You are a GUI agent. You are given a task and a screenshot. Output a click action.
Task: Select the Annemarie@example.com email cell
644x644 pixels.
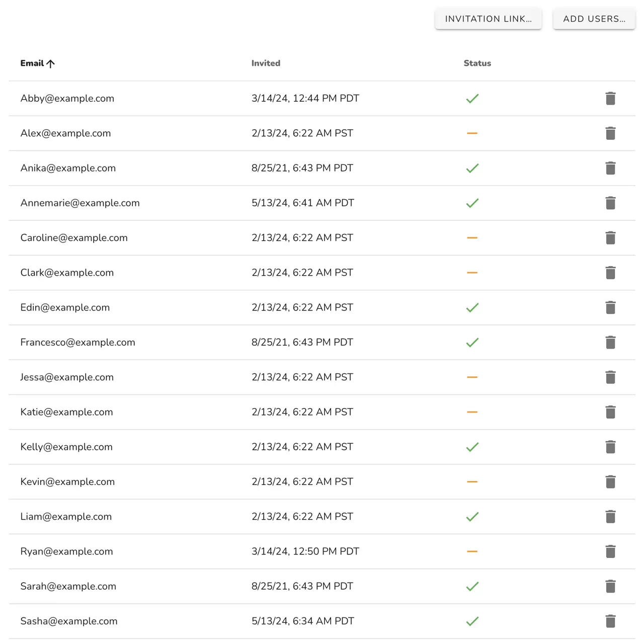pyautogui.click(x=80, y=203)
